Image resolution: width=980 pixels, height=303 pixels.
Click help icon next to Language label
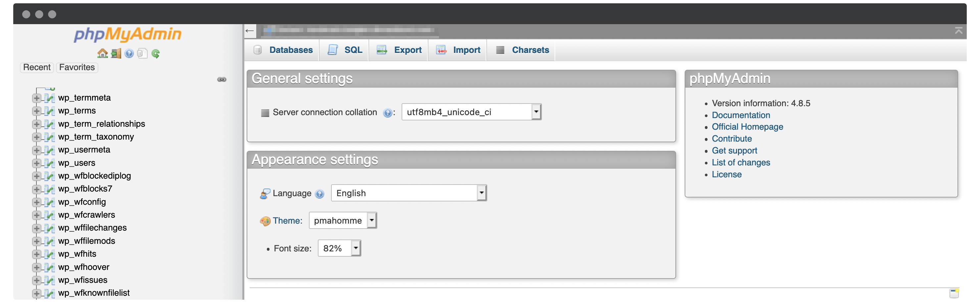319,194
